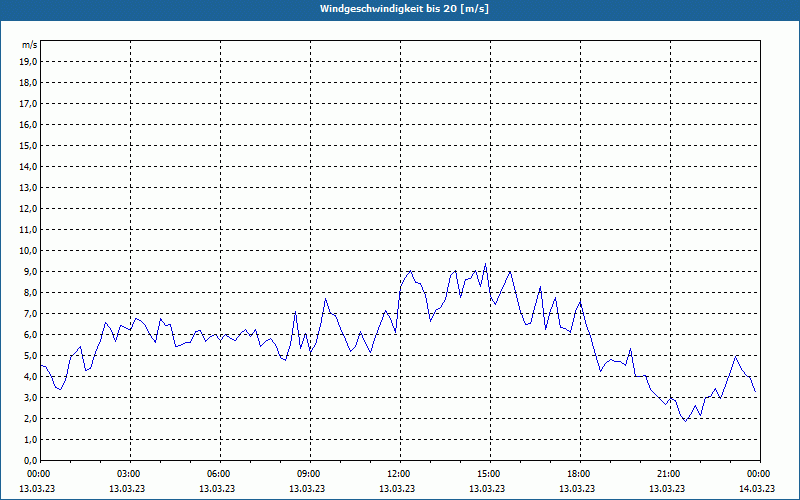Click the m/s unit label
This screenshot has width=800, height=500.
[x=30, y=45]
